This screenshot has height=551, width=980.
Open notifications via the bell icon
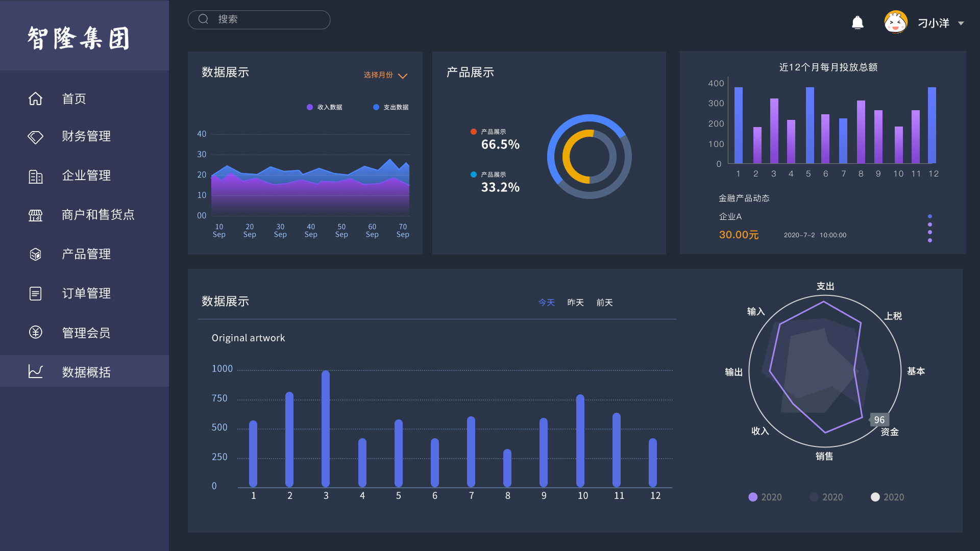(x=857, y=23)
